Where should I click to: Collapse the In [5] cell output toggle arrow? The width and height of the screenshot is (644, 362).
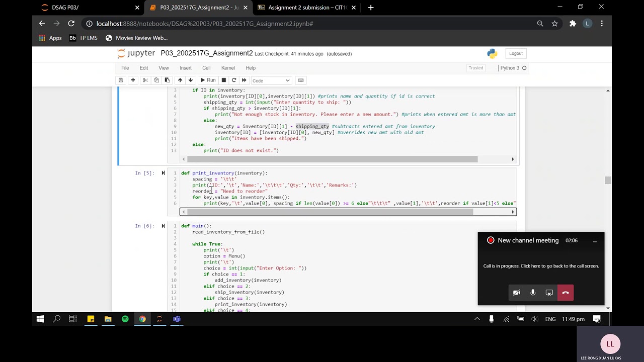(163, 173)
